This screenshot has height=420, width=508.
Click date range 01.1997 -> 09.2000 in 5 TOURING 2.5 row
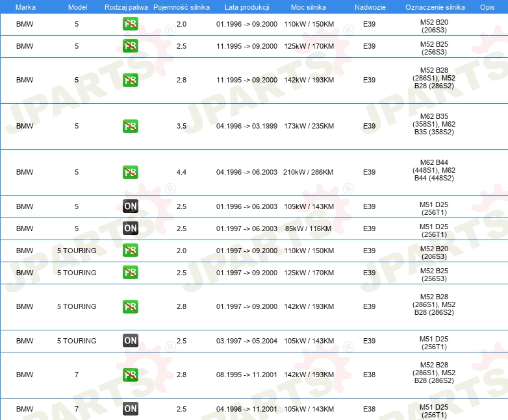click(247, 273)
